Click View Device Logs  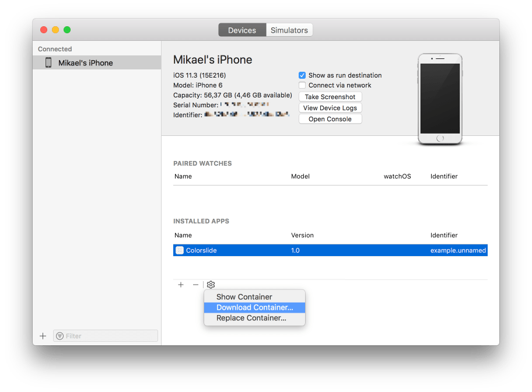330,107
